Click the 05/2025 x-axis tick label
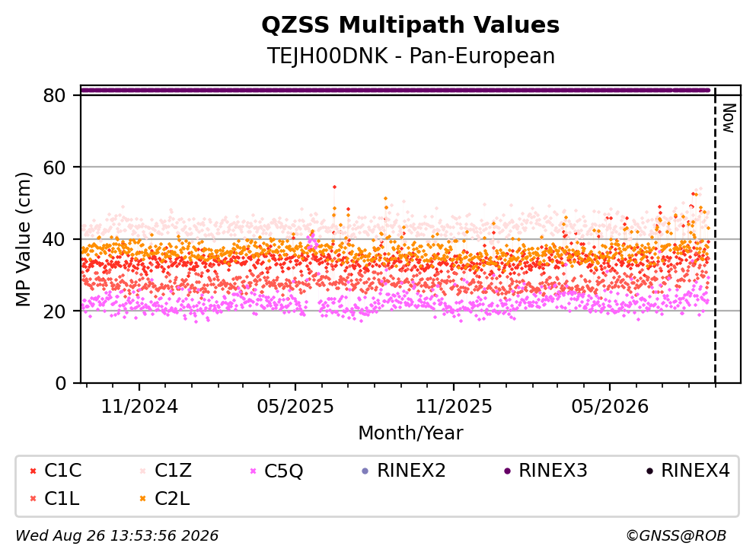The image size is (756, 559). click(x=295, y=407)
